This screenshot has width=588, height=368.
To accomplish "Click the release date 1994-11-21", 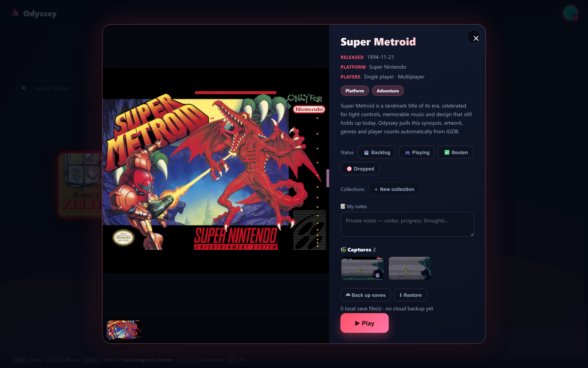I will tap(380, 57).
